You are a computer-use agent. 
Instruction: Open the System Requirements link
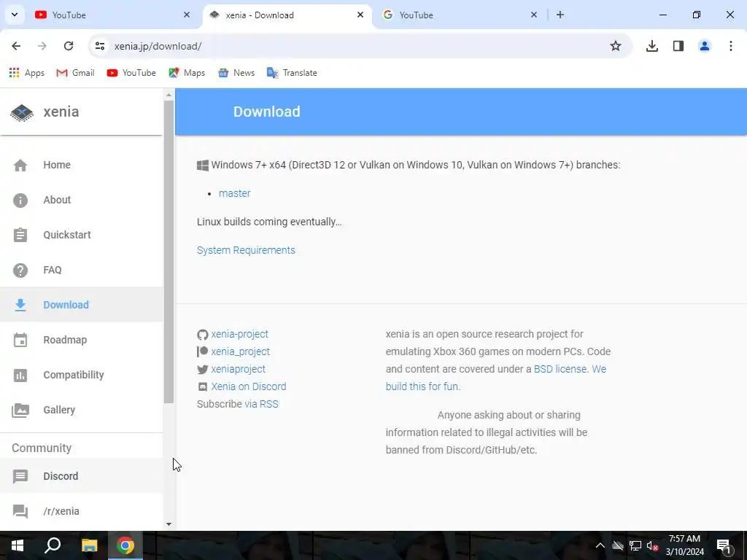(x=246, y=251)
